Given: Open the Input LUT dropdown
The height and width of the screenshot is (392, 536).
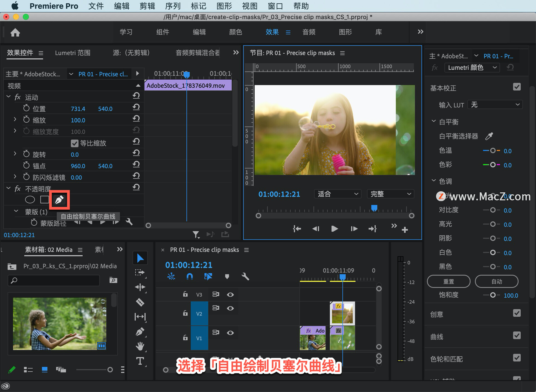Looking at the screenshot, I should pyautogui.click(x=495, y=105).
